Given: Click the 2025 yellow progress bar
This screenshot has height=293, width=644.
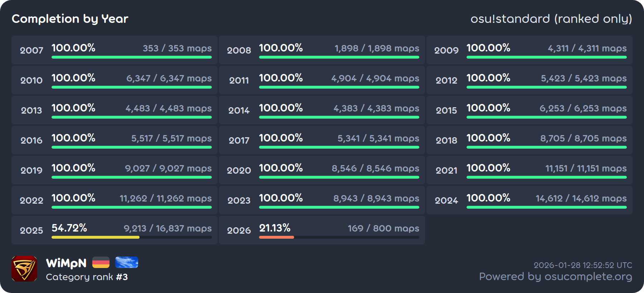Looking at the screenshot, I should (96, 237).
